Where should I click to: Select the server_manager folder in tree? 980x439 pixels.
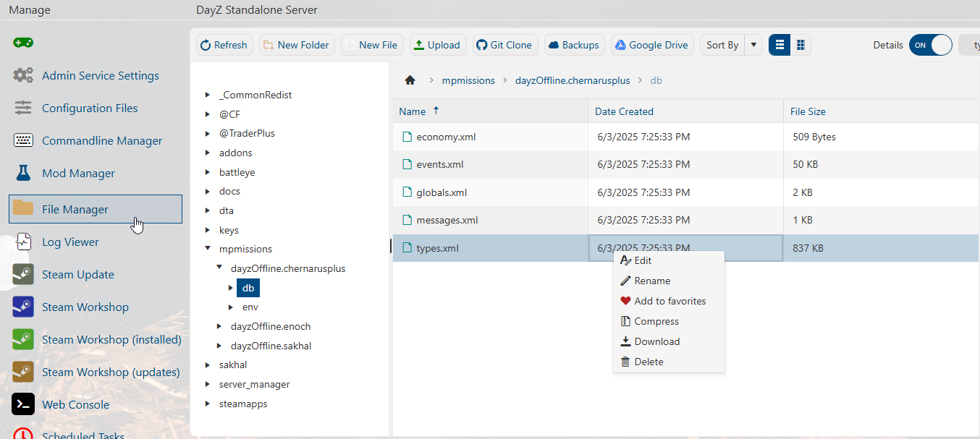click(254, 384)
